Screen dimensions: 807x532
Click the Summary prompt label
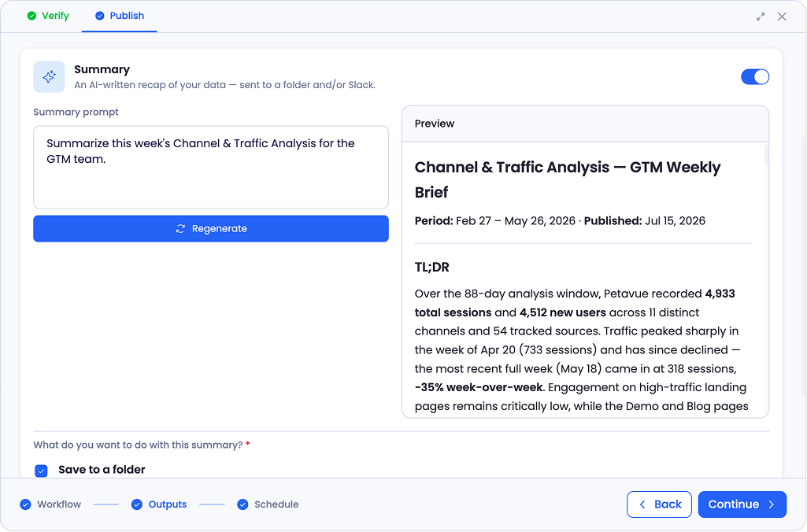[76, 113]
